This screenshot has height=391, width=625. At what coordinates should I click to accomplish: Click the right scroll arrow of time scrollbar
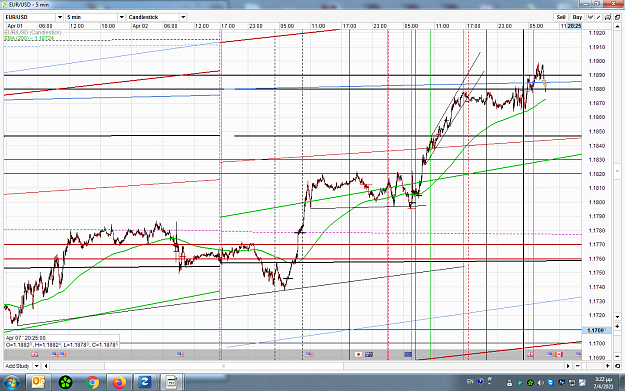click(x=568, y=366)
